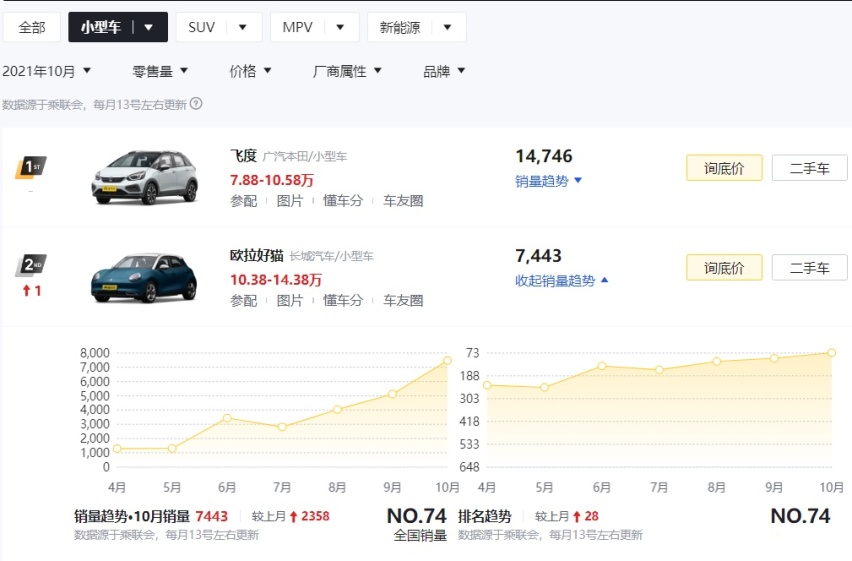Viewport: 852px width, 561px height.
Task: Select the 新能源 category tab
Action: (399, 27)
